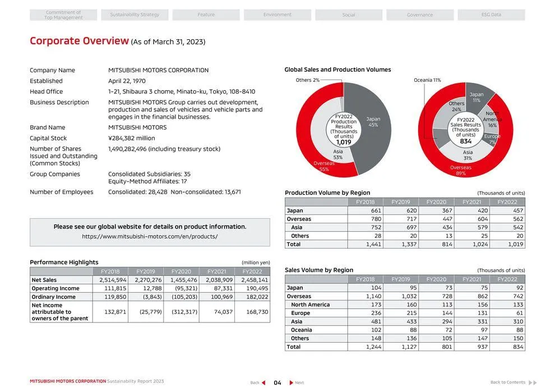Click the red Corporate Overview heading
This screenshot has height=392, width=555.
pyautogui.click(x=80, y=41)
